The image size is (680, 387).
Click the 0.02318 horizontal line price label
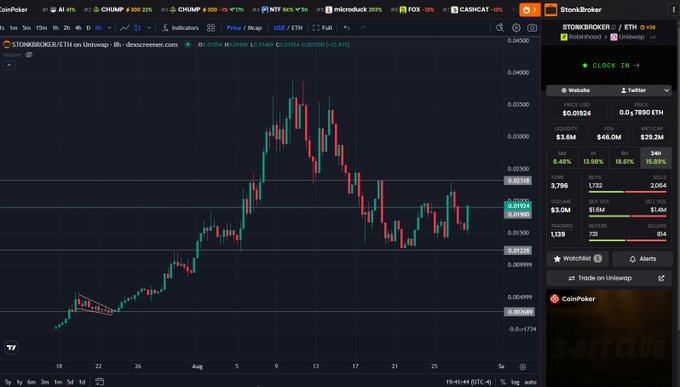pos(518,181)
